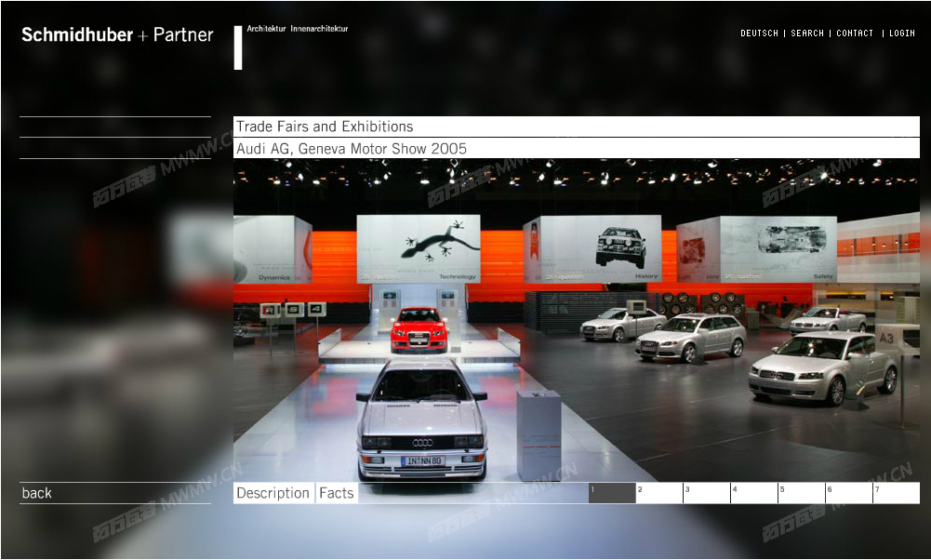Image resolution: width=931 pixels, height=560 pixels.
Task: Switch language to DEUTSCH
Action: pos(759,33)
